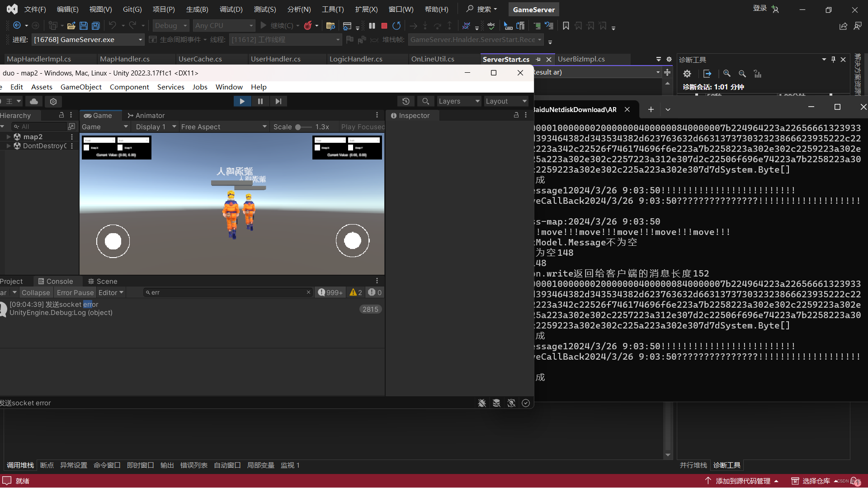868x488 pixels.
Task: Open the Any CPU platform dropdown
Action: (x=224, y=26)
